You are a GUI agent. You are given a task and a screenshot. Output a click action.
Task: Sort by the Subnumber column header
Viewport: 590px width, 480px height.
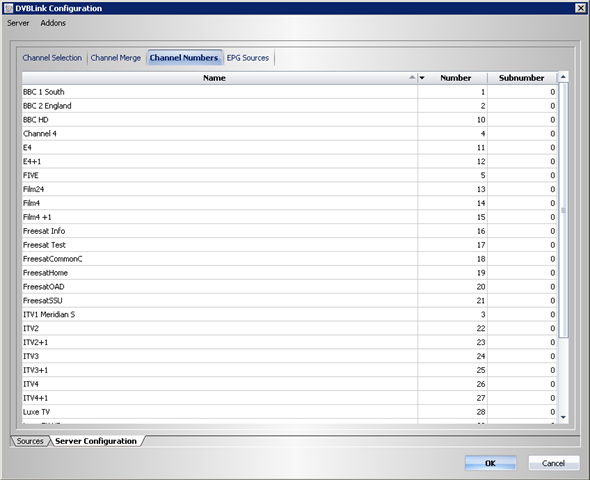pos(522,78)
